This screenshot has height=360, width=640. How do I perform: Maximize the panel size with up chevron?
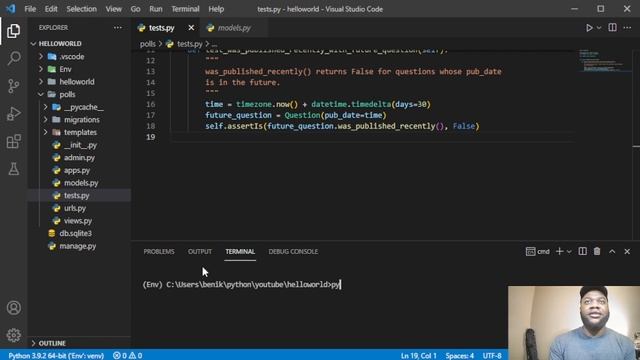coord(612,251)
